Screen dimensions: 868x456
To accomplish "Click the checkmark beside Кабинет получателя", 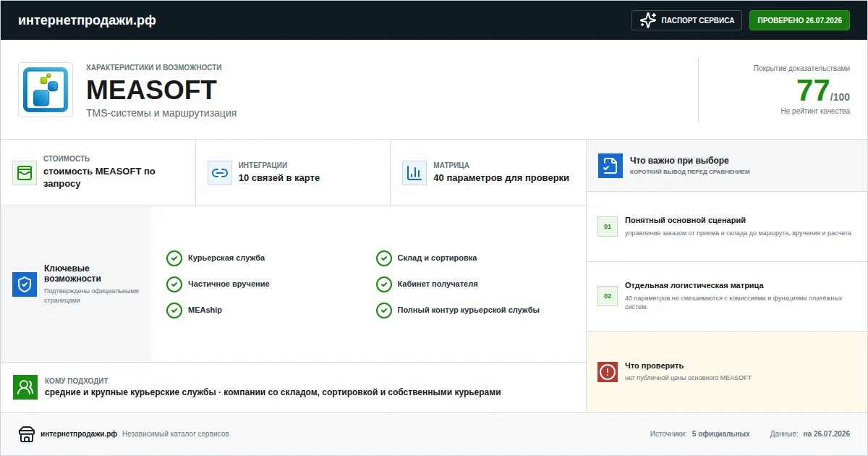I will click(384, 284).
